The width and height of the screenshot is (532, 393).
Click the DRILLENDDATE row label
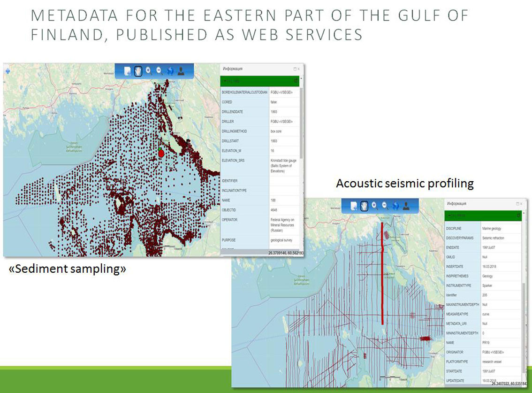pyautogui.click(x=232, y=112)
